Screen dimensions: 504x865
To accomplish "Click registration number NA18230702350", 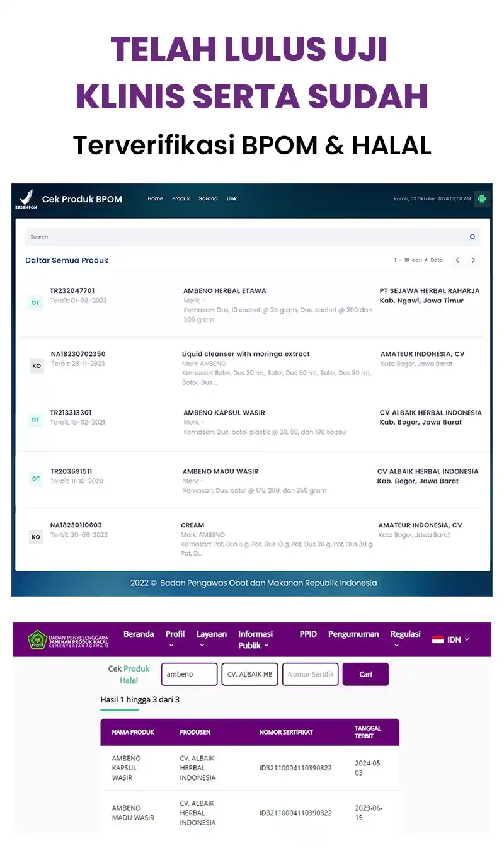I will (78, 354).
